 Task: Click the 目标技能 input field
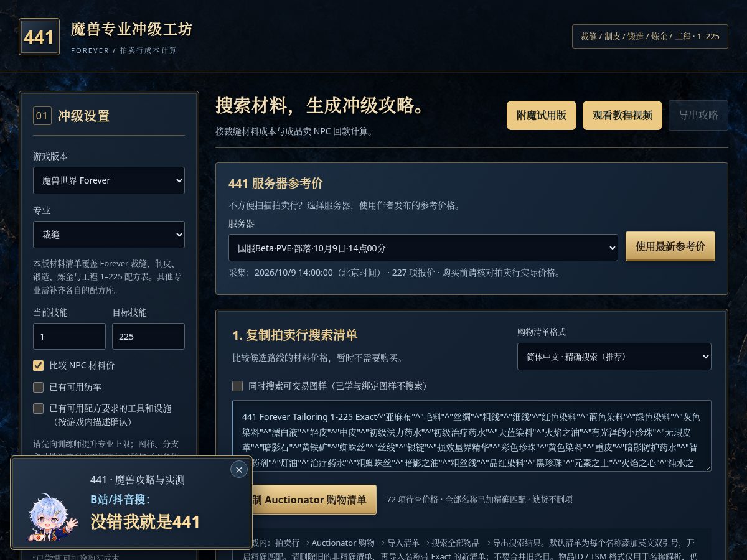tap(148, 336)
